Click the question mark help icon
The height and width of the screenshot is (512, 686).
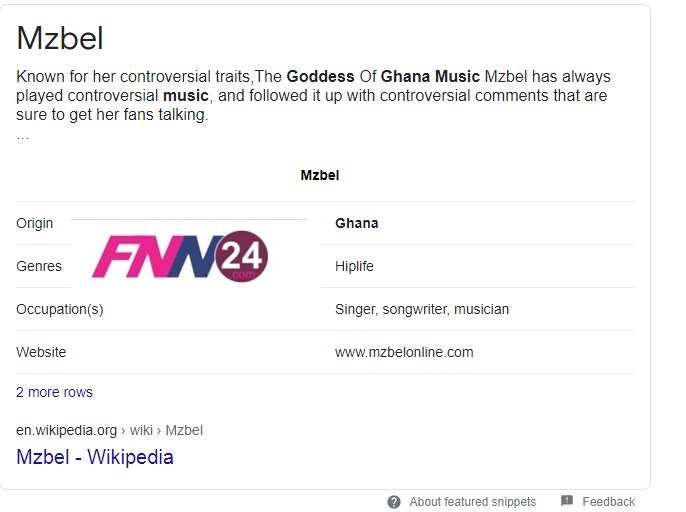click(x=394, y=502)
